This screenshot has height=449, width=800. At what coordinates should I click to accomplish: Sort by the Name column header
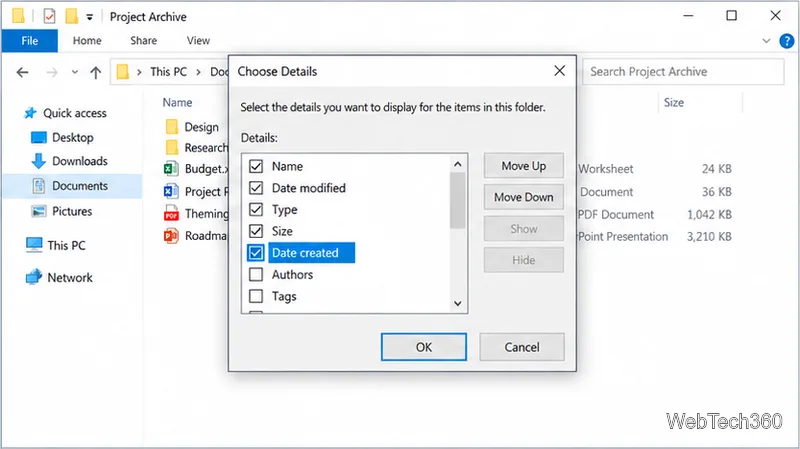[177, 103]
